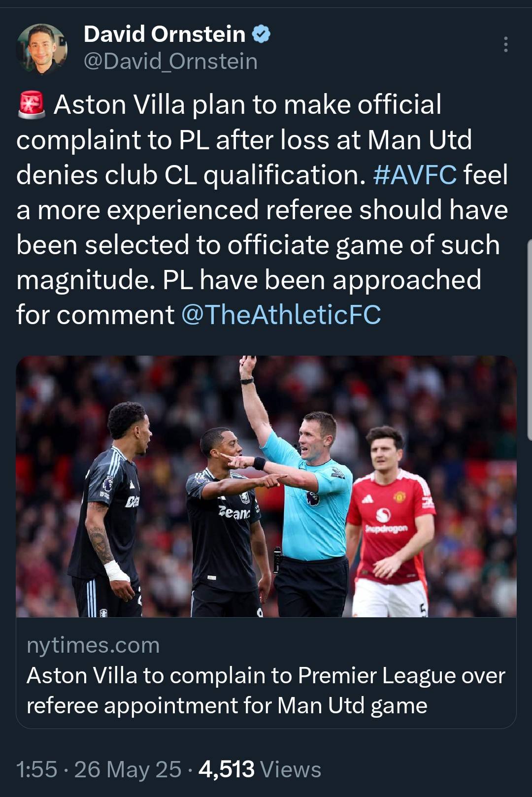Viewport: 532px width, 797px height.
Task: Open the Aston Villa complaint article headline
Action: click(266, 690)
